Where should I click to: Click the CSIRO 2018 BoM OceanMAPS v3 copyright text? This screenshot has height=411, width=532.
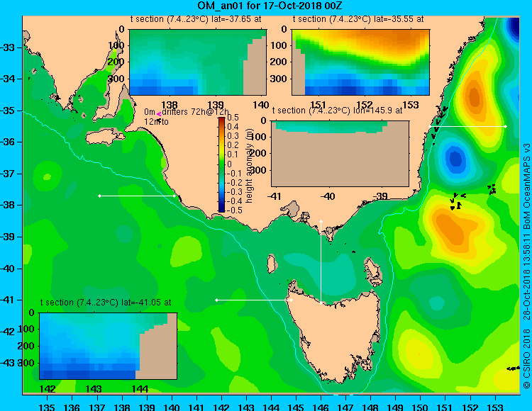[526, 266]
